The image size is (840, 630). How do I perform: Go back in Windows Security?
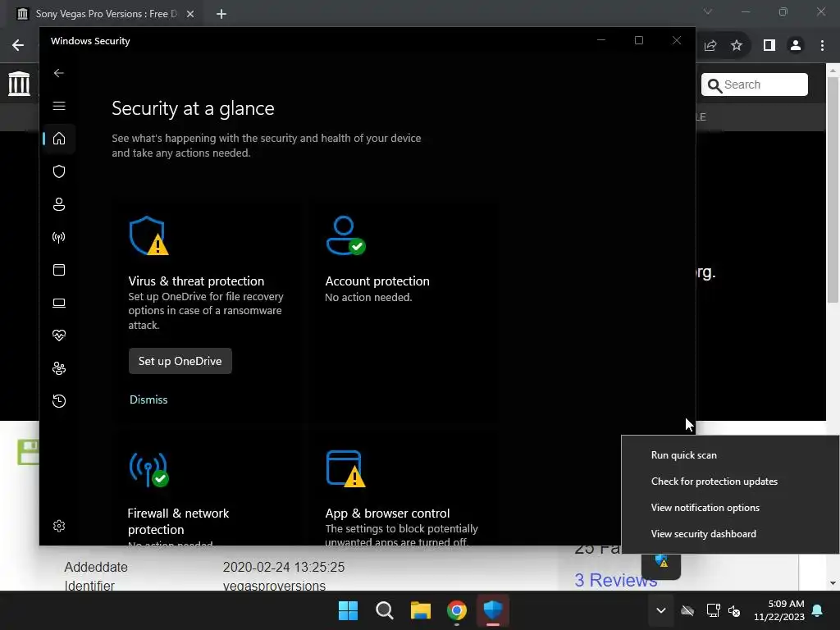[x=59, y=73]
